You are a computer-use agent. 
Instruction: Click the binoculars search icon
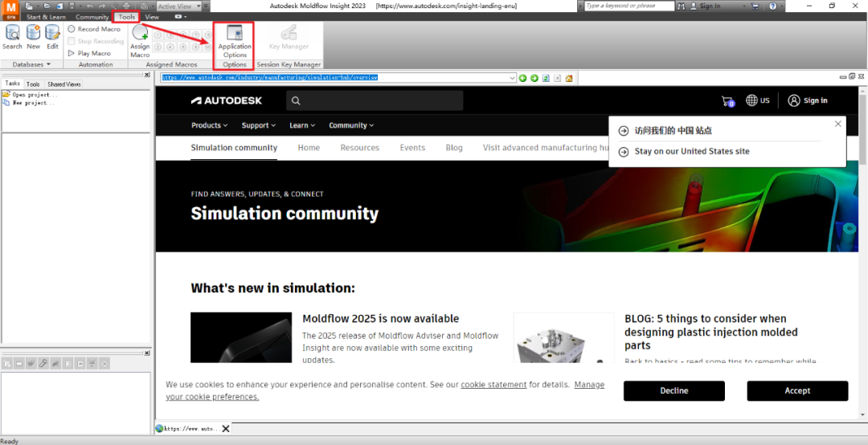681,6
